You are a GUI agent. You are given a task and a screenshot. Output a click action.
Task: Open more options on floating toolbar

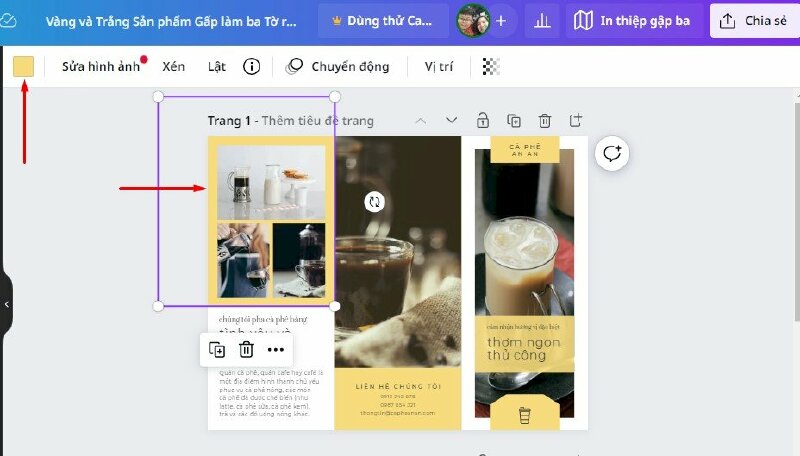276,349
